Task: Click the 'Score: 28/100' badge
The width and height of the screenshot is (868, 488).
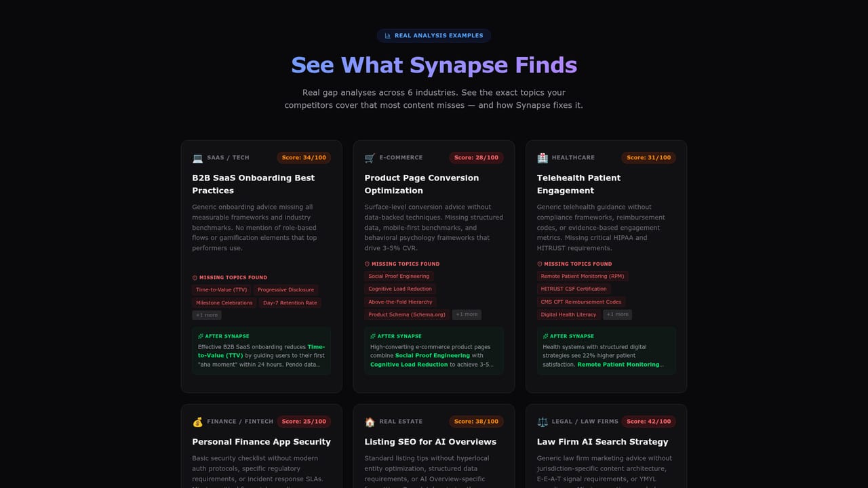Action: point(476,158)
